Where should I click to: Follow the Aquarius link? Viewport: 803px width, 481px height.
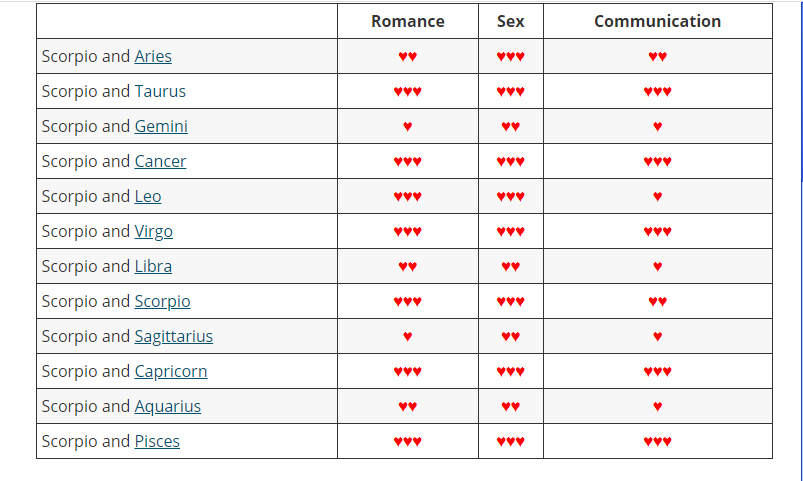pos(168,406)
